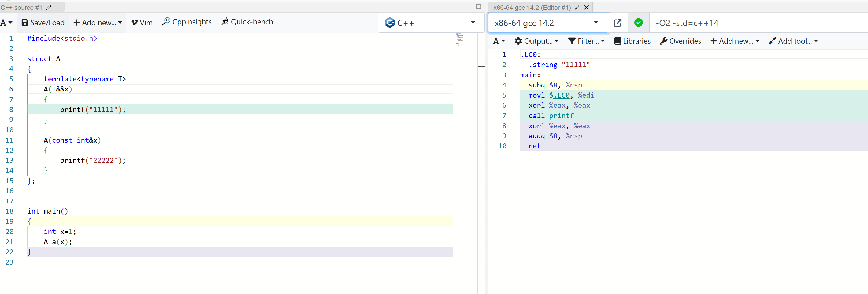This screenshot has height=294, width=868.
Task: Rename the C++ source #1 tab with the pencil icon
Action: 49,7
